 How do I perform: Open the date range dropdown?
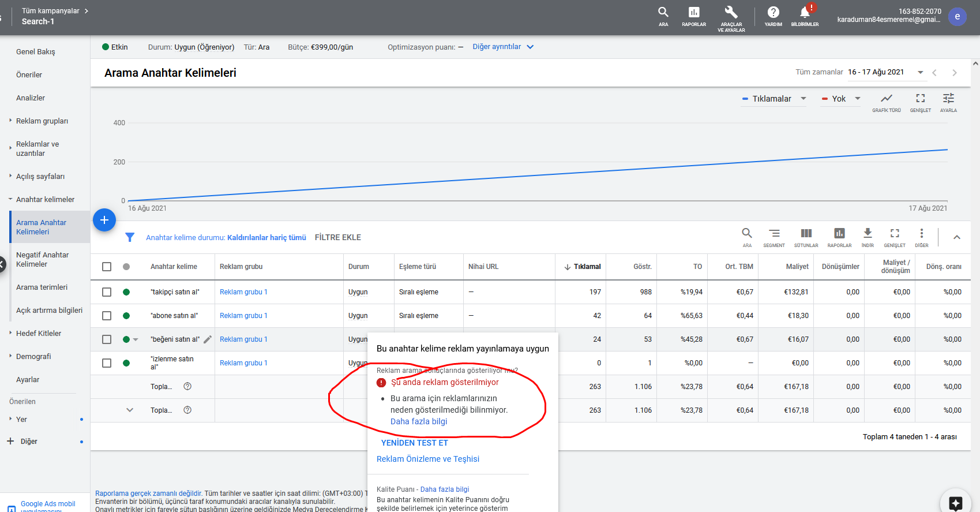coord(886,72)
